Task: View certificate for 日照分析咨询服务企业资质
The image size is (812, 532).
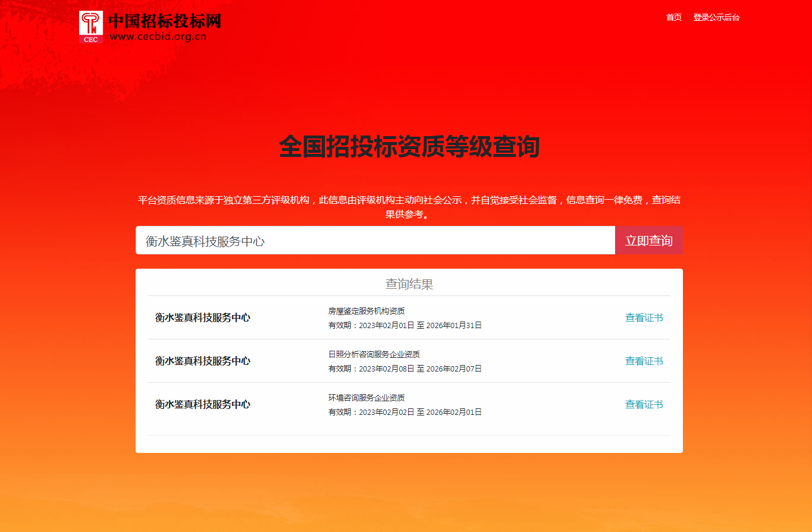Action: click(x=644, y=361)
